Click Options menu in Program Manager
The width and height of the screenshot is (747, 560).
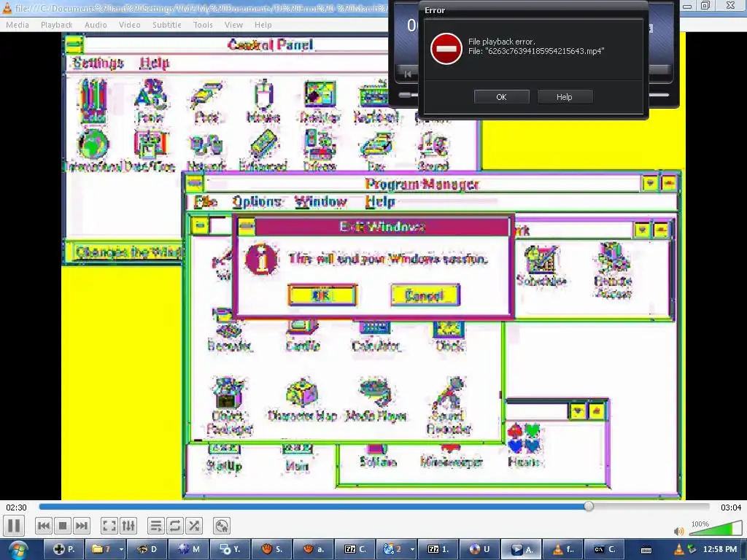pyautogui.click(x=257, y=202)
